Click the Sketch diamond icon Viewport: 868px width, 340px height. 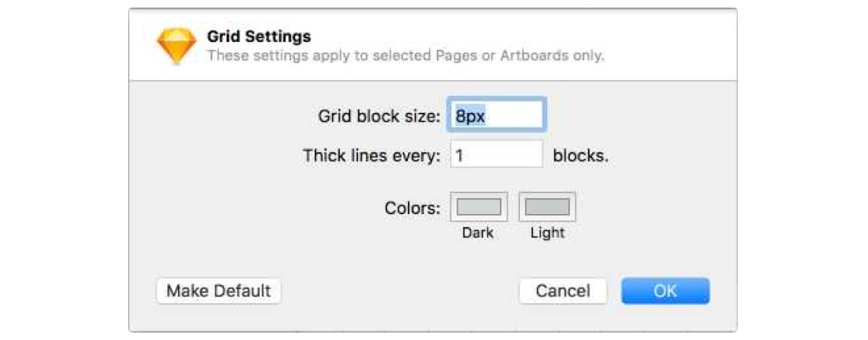coord(176,45)
